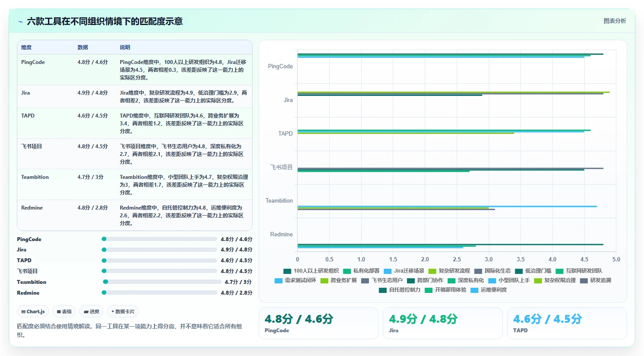Toggle the 低治理门槛 legend series
The width and height of the screenshot is (644, 356).
(x=533, y=271)
